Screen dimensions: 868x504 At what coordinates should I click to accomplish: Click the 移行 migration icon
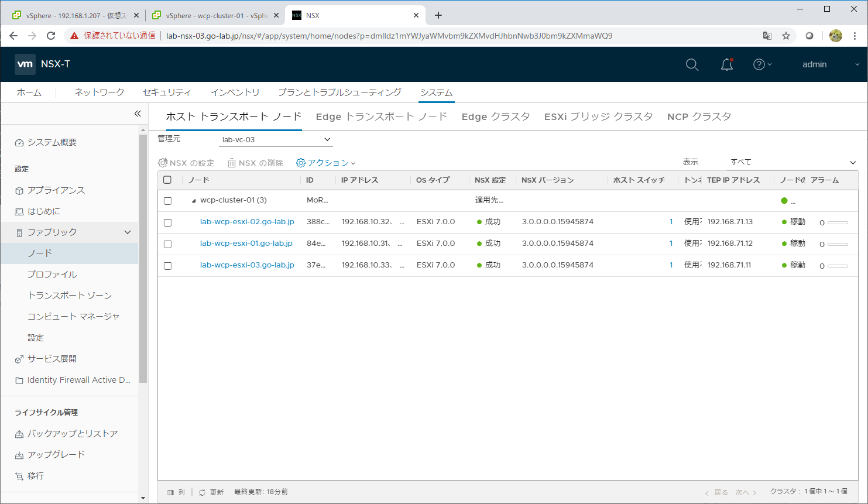tap(19, 476)
